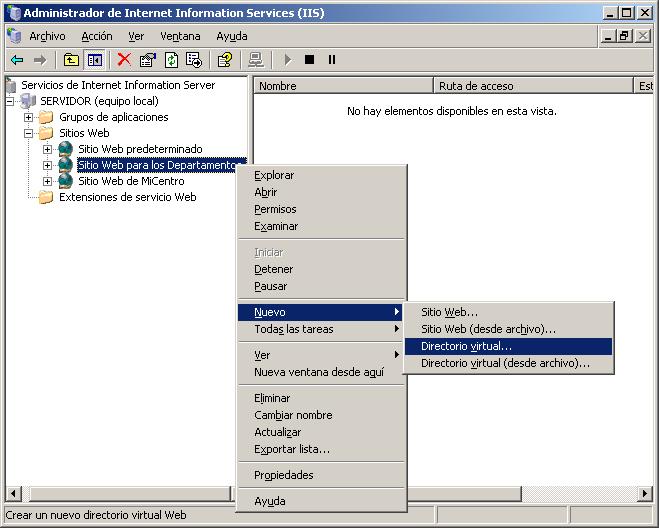Select Actualizar in the context menu
Image resolution: width=659 pixels, height=528 pixels.
tap(320, 432)
